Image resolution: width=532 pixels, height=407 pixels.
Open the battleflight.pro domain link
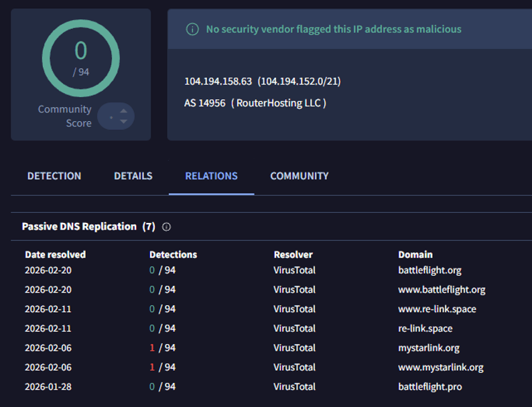point(429,387)
